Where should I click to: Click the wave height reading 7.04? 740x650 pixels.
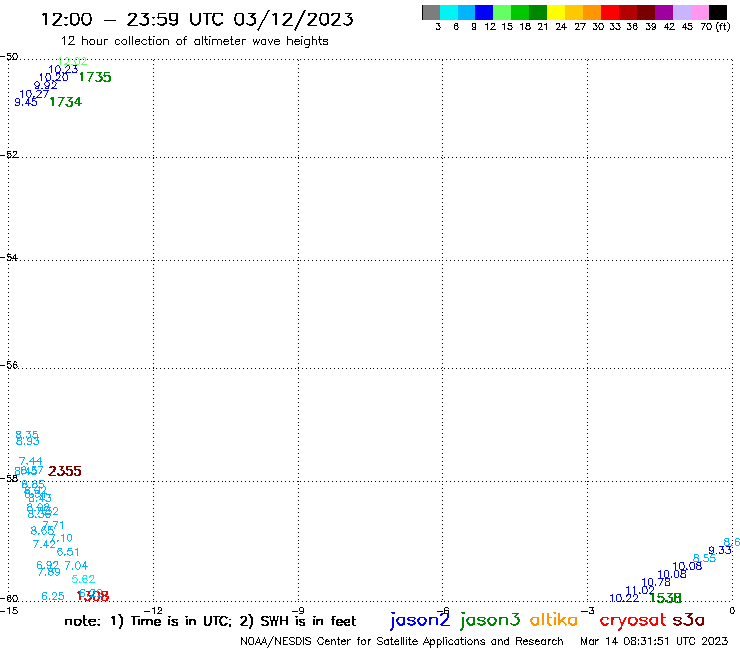click(x=76, y=566)
